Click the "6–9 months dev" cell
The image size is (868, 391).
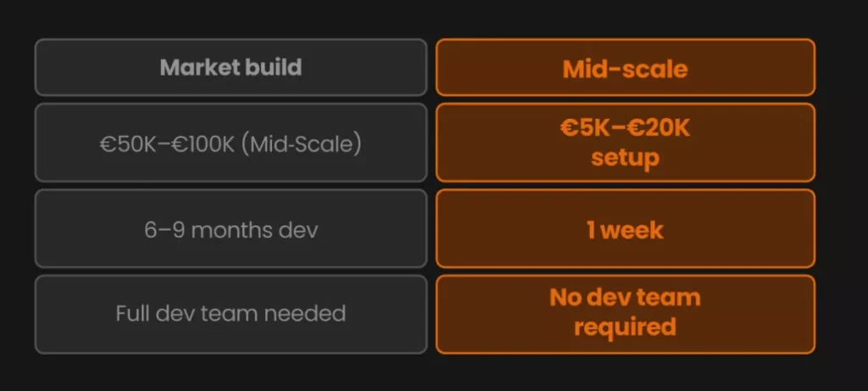231,229
